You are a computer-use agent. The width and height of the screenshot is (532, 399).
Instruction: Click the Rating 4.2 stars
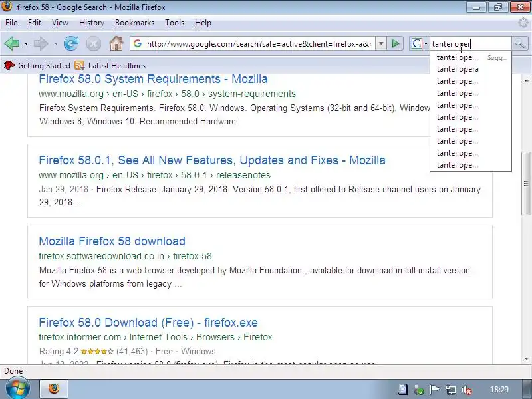pyautogui.click(x=97, y=352)
